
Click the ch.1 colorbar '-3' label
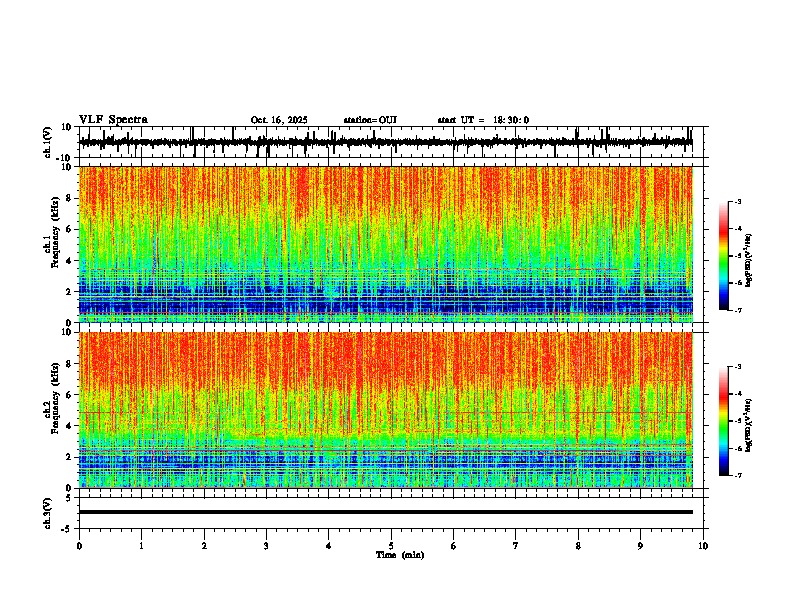click(x=737, y=201)
